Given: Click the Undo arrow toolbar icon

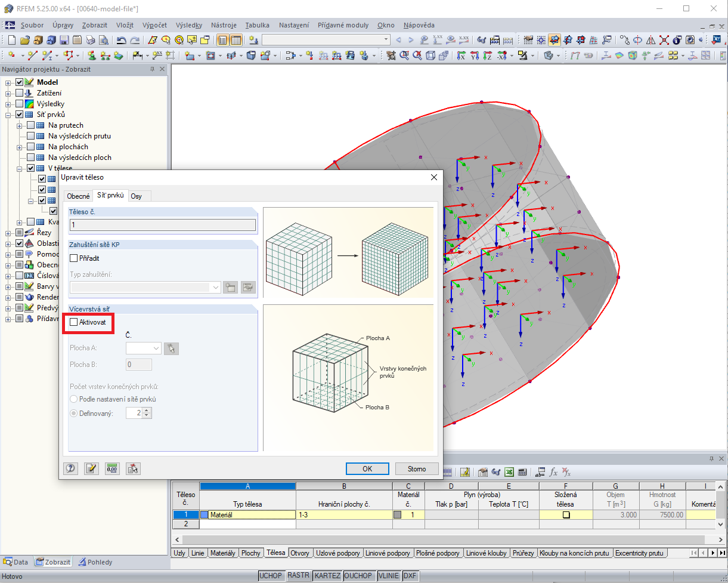Looking at the screenshot, I should point(121,40).
